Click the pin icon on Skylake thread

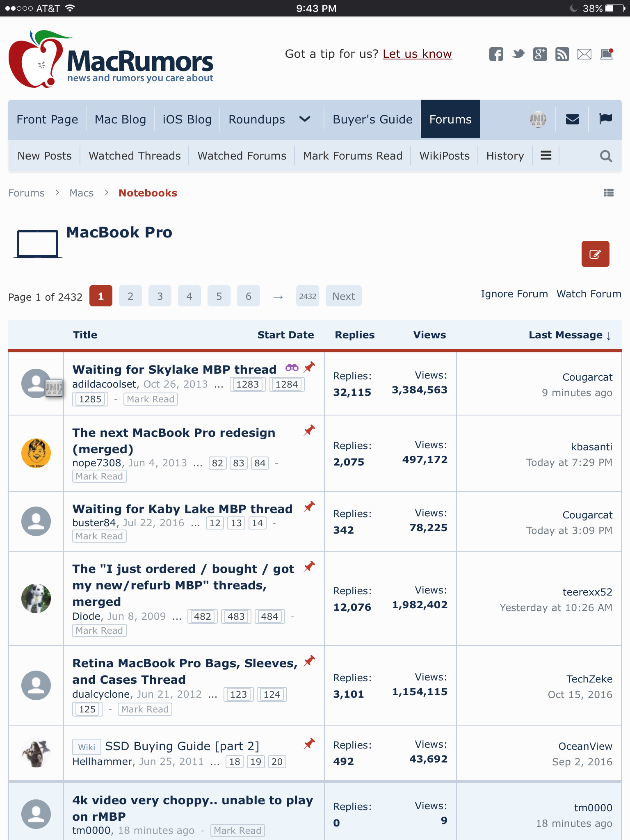(x=309, y=367)
